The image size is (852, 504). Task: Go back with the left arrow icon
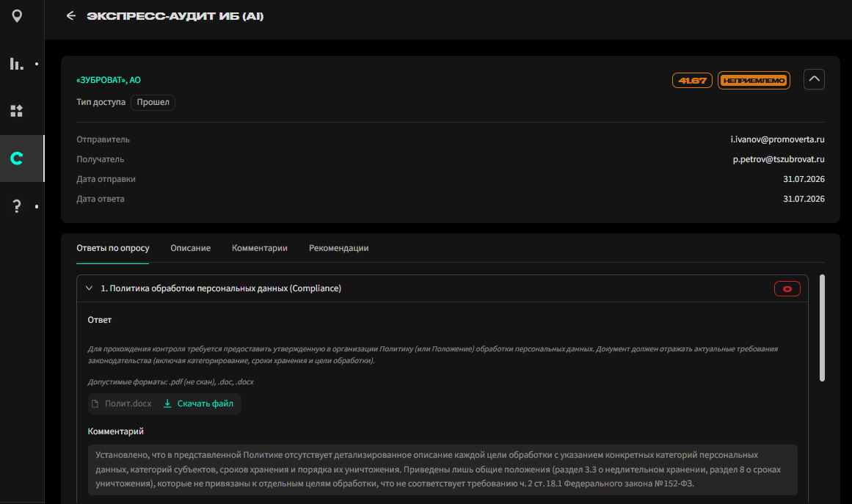tap(70, 15)
